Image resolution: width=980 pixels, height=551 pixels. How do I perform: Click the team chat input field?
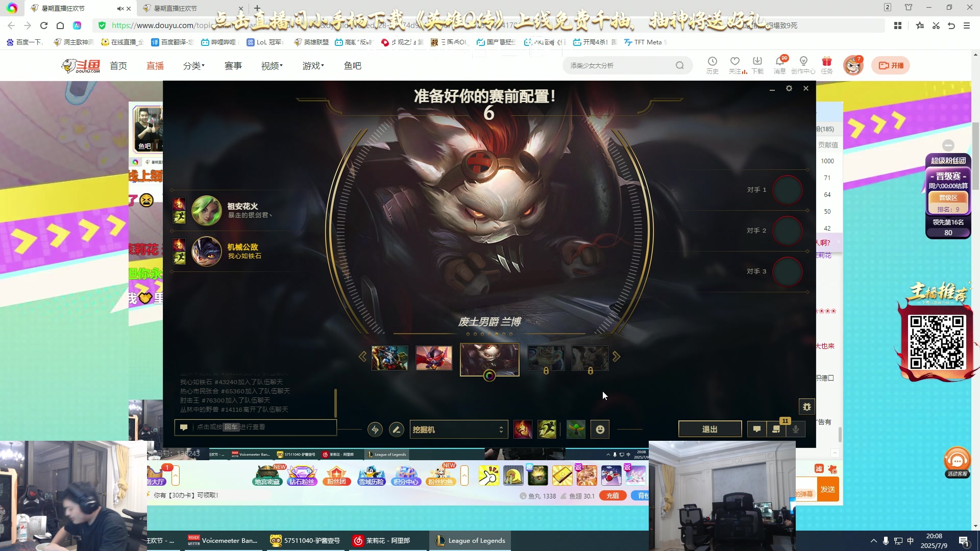click(255, 427)
